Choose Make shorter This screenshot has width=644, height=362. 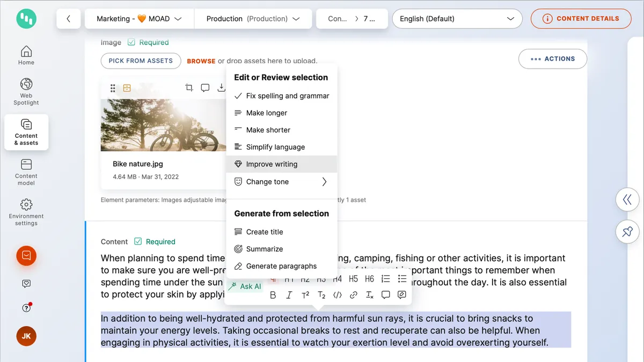click(x=282, y=130)
